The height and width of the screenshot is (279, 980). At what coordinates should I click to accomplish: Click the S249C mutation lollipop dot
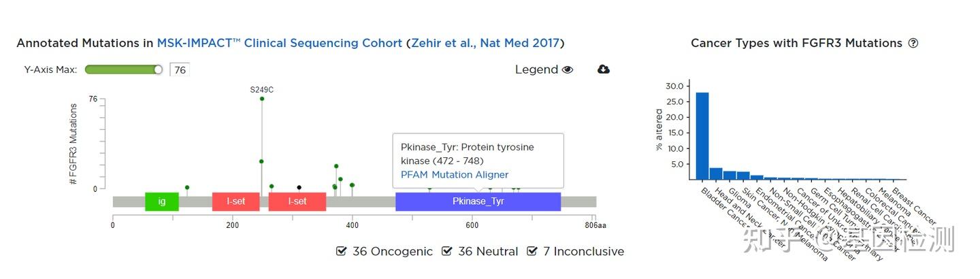click(262, 99)
